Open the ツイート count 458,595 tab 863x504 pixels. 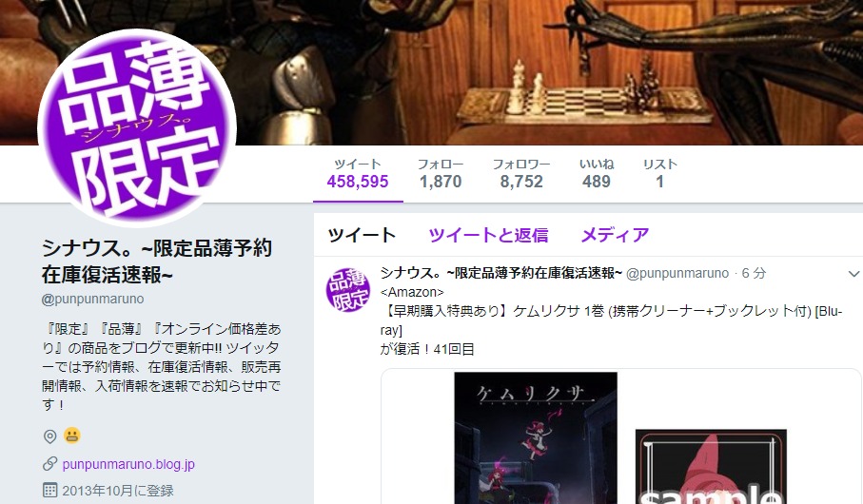[x=358, y=174]
